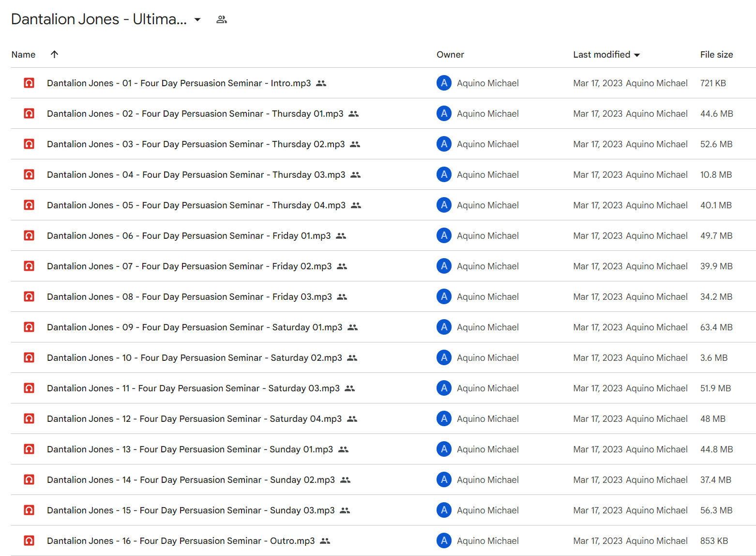Click audio file icon for Sunday 01.mp3
The image size is (756, 556).
29,449
